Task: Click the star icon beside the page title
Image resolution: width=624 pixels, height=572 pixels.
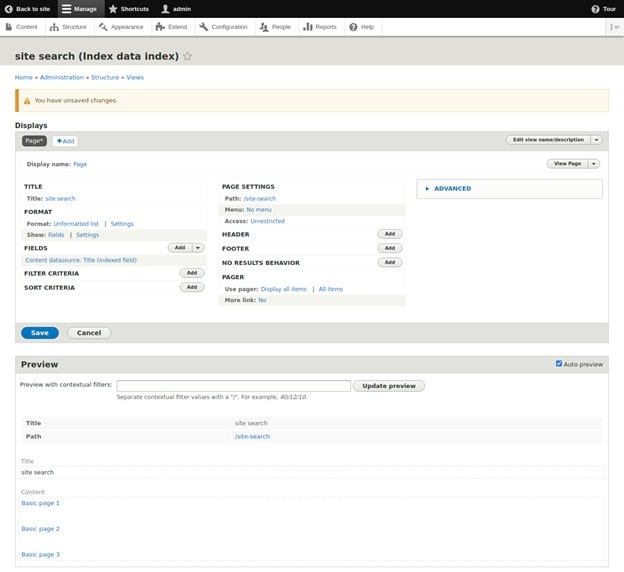Action: click(x=187, y=57)
